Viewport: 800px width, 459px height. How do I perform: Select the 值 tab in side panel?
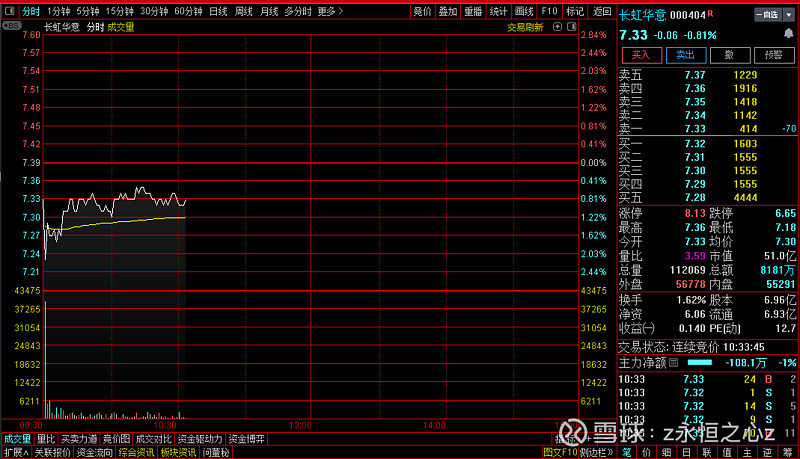727,452
